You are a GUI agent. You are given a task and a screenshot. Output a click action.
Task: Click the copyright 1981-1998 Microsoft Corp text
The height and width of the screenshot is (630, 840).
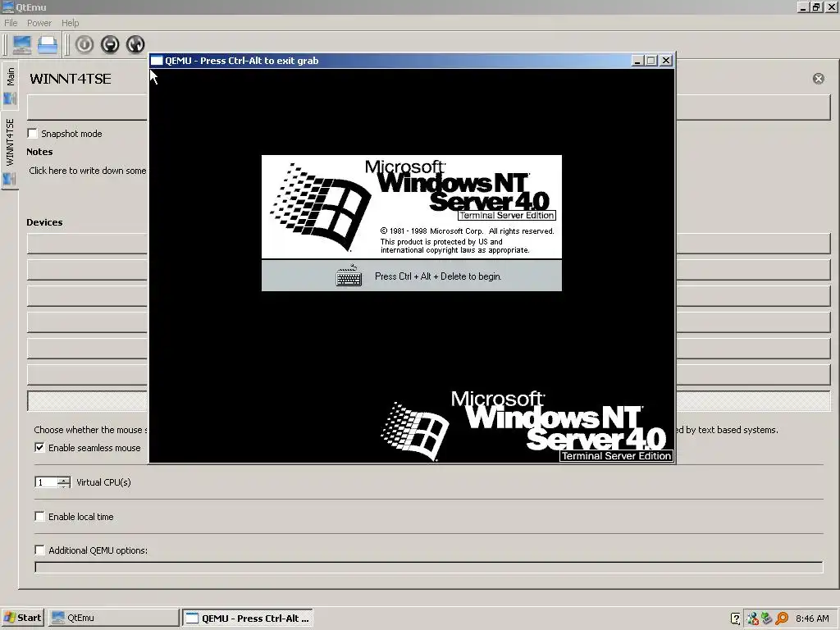[x=467, y=231]
